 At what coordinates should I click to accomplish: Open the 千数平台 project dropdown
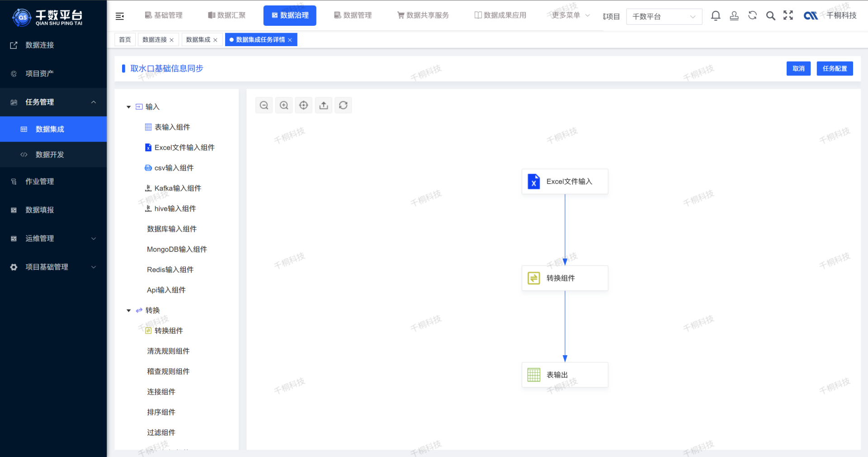[x=664, y=17]
